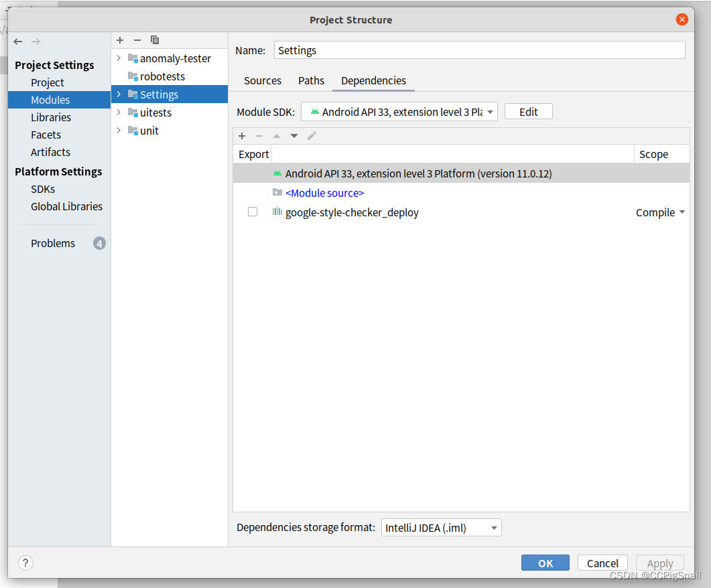Select unit module in tree
Screen dimensions: 711x588
coord(149,131)
